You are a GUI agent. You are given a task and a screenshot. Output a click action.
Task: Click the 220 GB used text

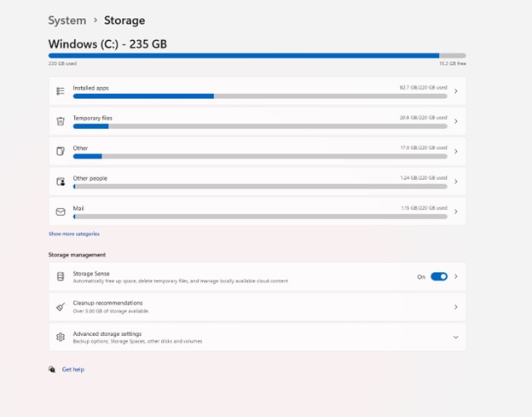(x=62, y=63)
